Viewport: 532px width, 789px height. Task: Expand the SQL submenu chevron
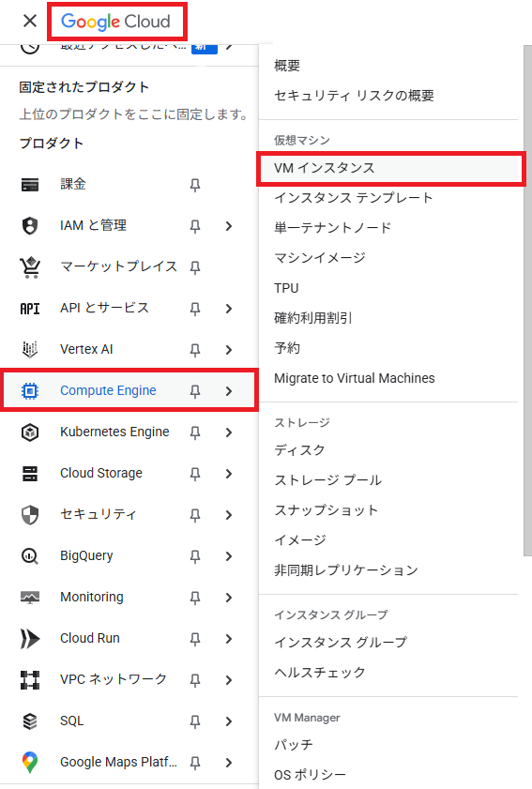click(x=229, y=721)
